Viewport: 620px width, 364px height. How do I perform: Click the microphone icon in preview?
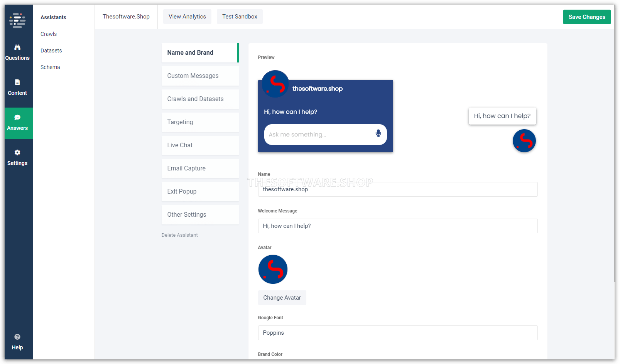(x=378, y=133)
